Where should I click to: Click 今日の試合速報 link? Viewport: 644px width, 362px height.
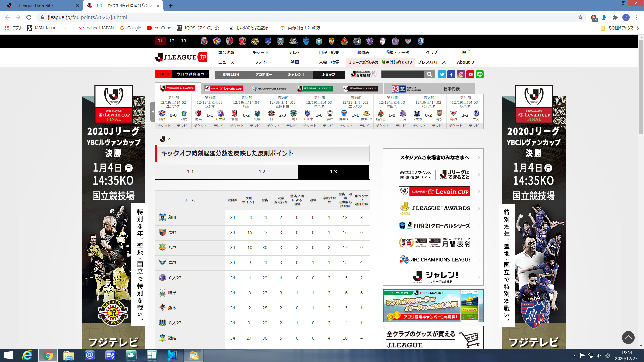[x=190, y=74]
